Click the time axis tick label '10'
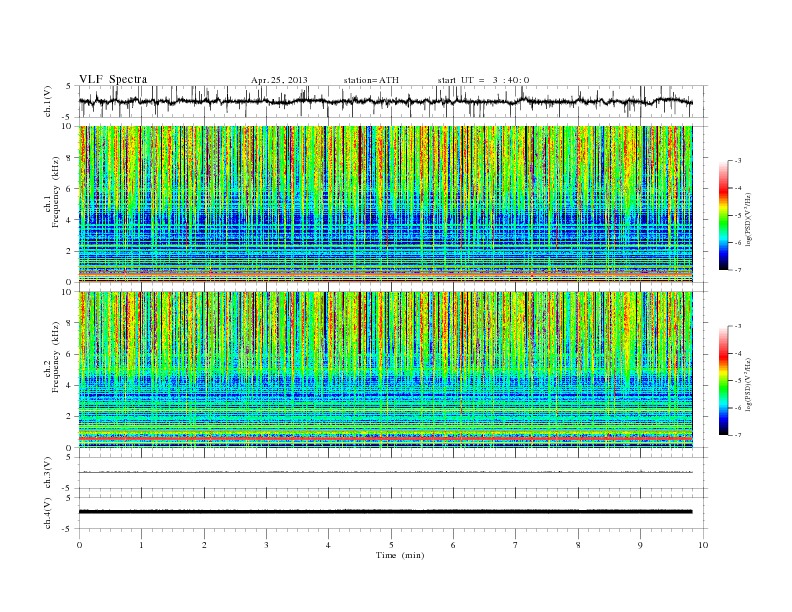This screenshot has height=612, width=792. point(703,545)
